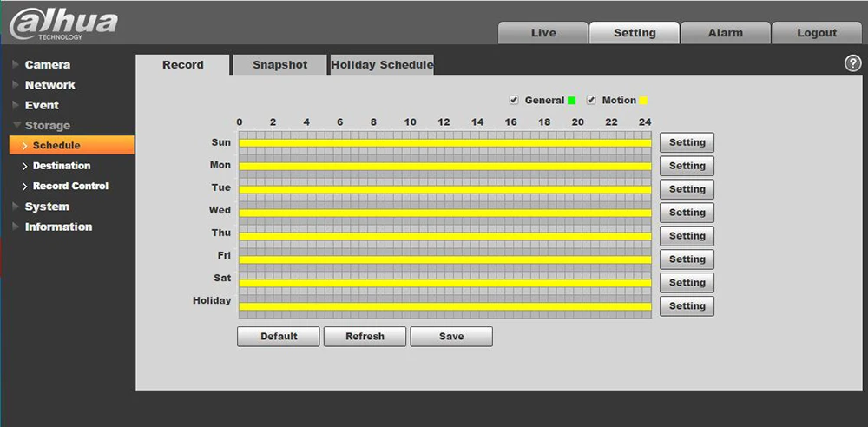This screenshot has height=427, width=868.
Task: Click the Wed yellow motion bar
Action: [445, 213]
